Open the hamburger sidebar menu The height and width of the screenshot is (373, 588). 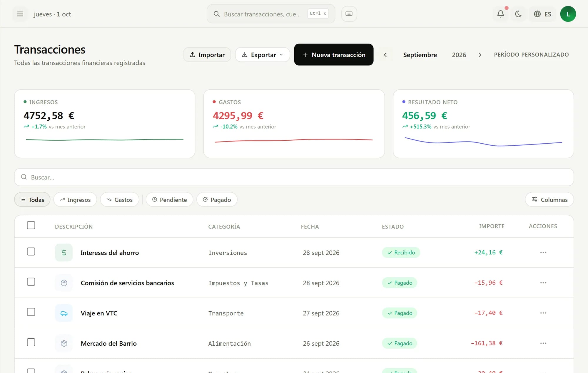[20, 14]
